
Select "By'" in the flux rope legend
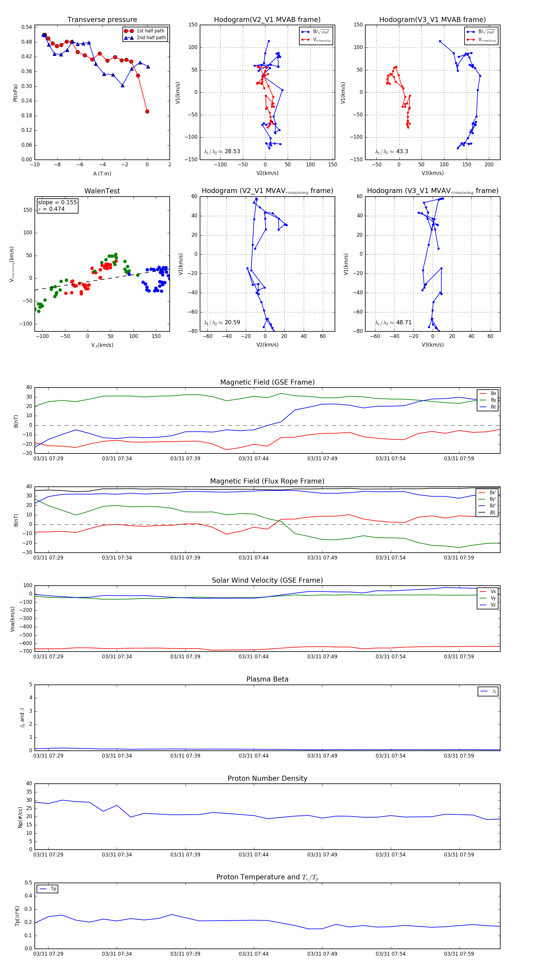[488, 499]
